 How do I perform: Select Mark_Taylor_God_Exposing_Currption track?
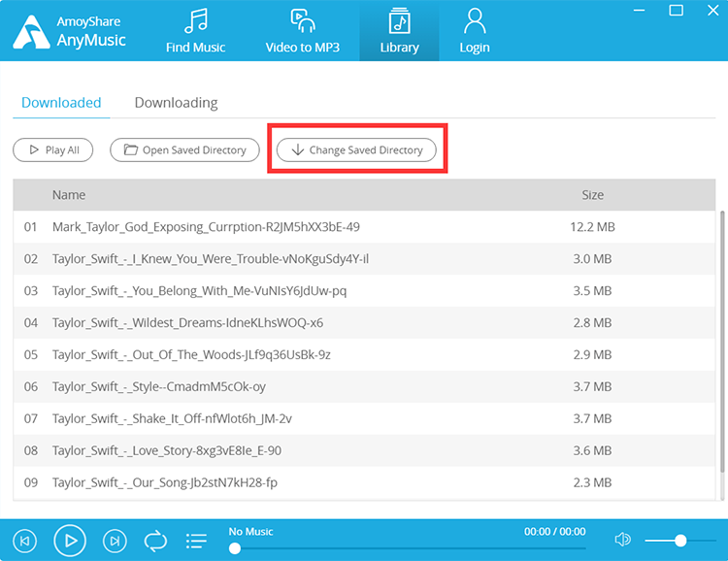pos(364,226)
